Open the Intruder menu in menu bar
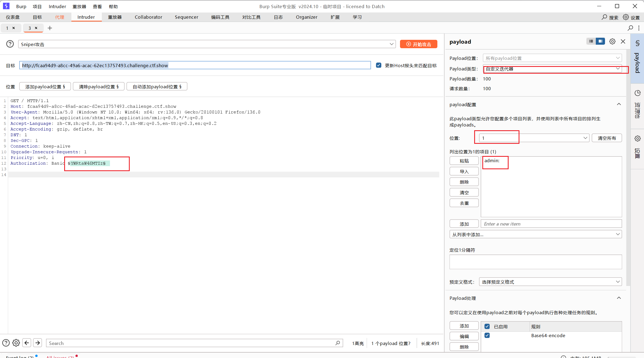This screenshot has height=358, width=644. pos(57,6)
